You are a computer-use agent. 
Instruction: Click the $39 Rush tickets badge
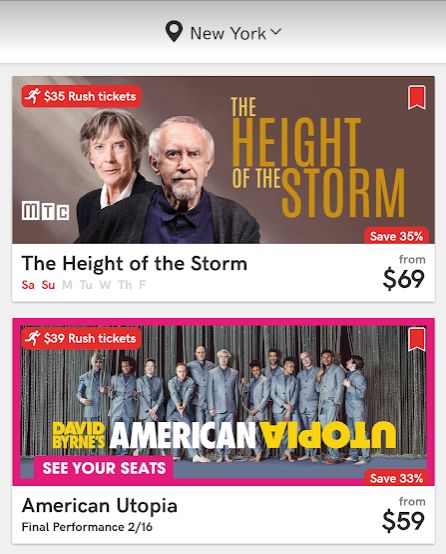click(x=81, y=338)
